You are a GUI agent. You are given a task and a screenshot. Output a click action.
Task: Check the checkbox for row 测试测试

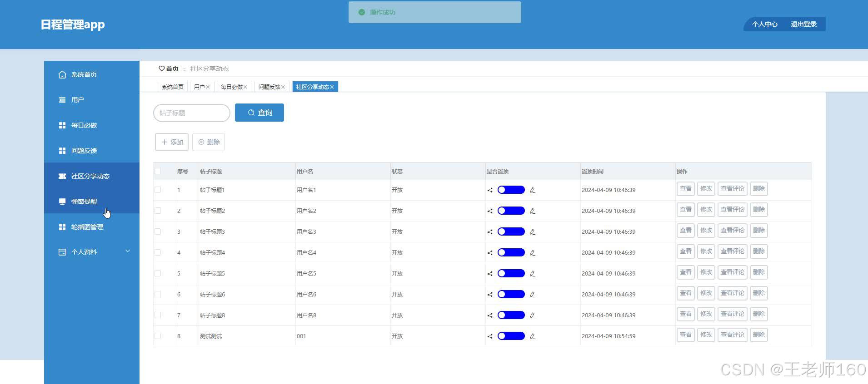(x=158, y=336)
